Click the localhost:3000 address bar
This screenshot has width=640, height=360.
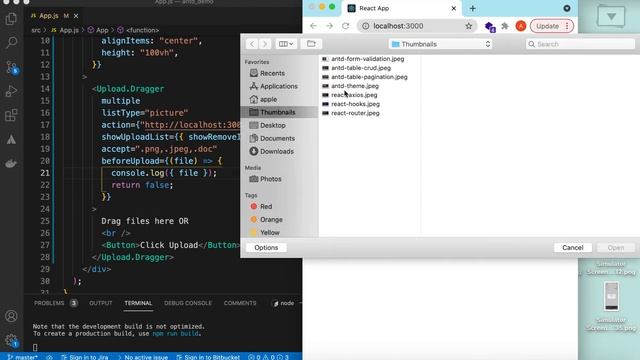tap(416, 26)
